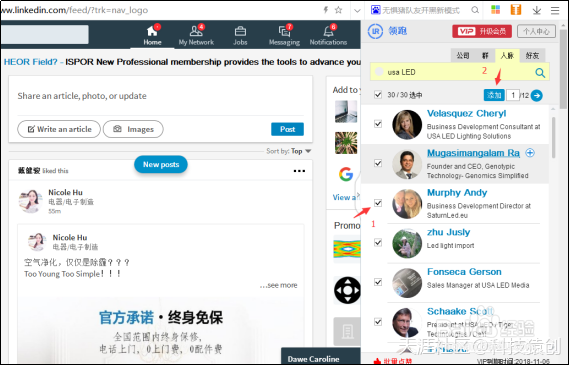This screenshot has width=569, height=366.
Task: Open Velasquez Cheryl's profile photo
Action: tap(407, 125)
